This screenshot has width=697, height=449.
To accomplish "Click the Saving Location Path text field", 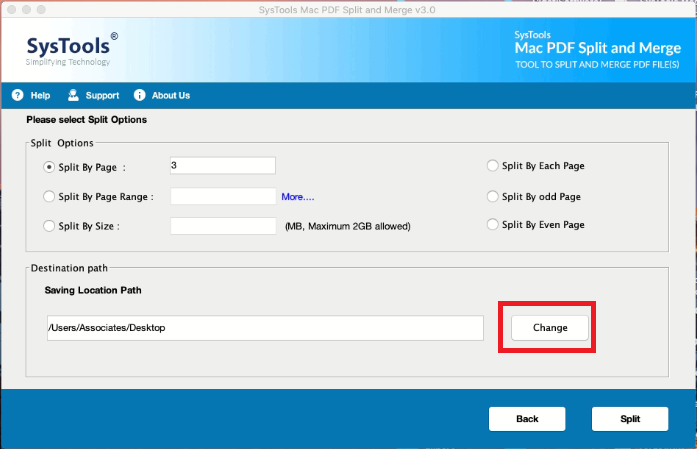I will click(265, 328).
